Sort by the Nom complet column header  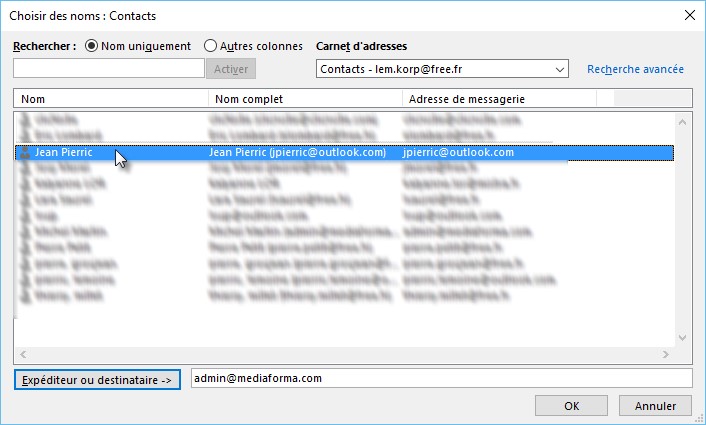click(305, 99)
